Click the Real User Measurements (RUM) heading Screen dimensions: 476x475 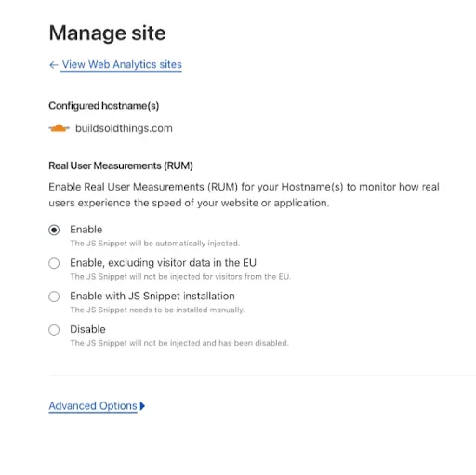[x=121, y=165]
